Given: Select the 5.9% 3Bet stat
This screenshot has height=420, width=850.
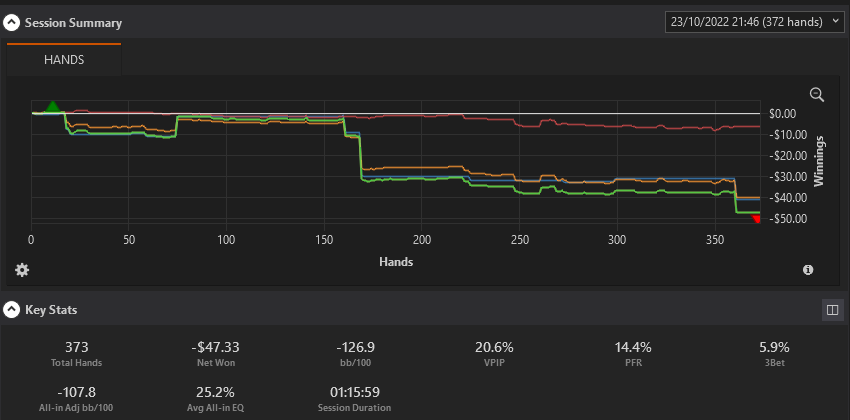Looking at the screenshot, I should point(772,354).
